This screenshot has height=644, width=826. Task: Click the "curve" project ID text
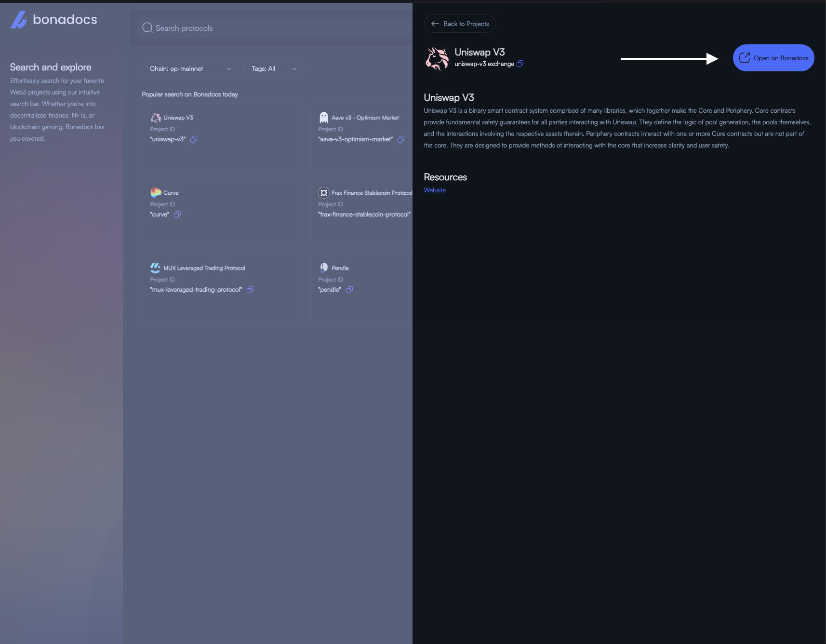pos(160,215)
